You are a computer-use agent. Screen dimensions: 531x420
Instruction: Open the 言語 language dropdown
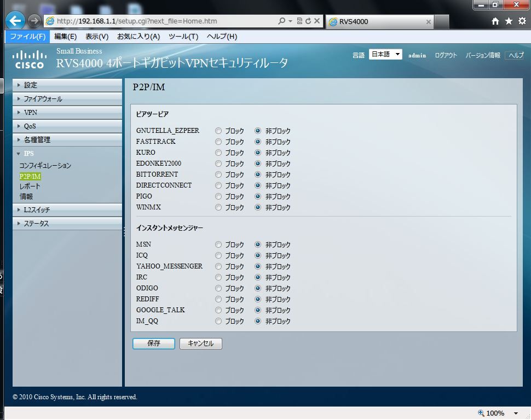point(385,55)
